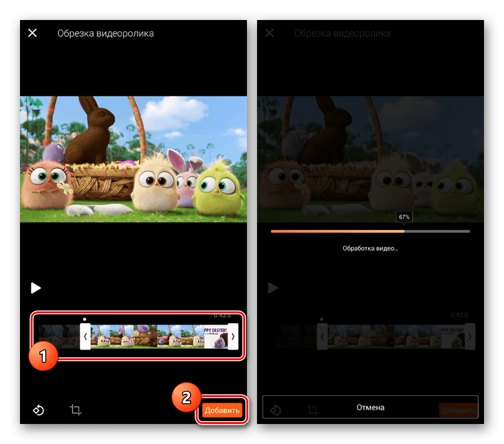Click the "Обрезка видеоролика" title on left
This screenshot has width=504, height=444.
point(106,33)
